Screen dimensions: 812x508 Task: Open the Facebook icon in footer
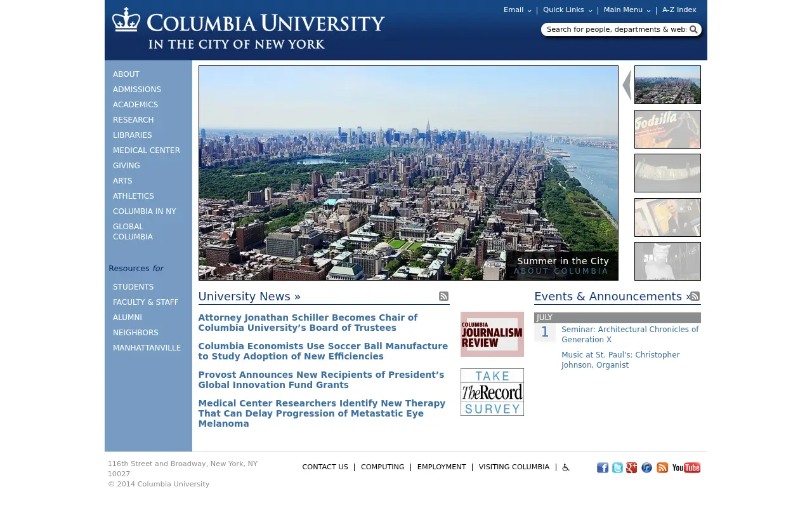tap(603, 468)
